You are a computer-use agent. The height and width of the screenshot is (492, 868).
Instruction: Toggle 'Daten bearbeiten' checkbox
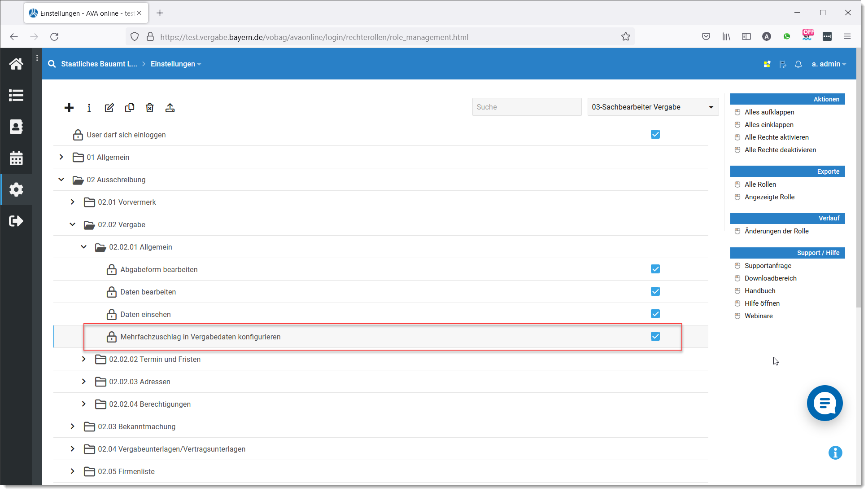(655, 291)
